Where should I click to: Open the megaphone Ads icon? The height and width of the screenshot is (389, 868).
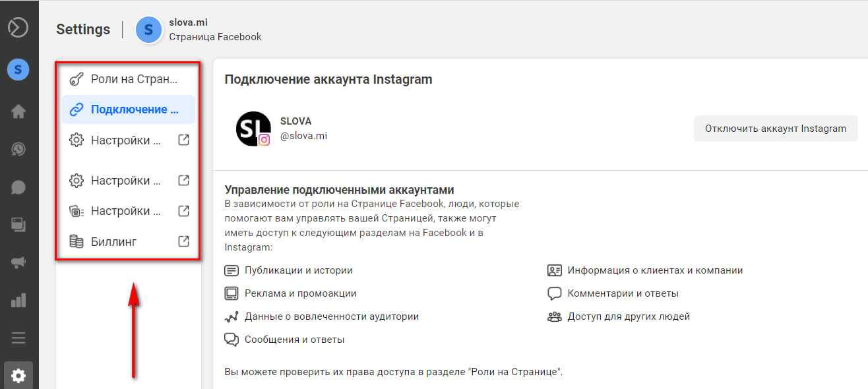click(18, 262)
